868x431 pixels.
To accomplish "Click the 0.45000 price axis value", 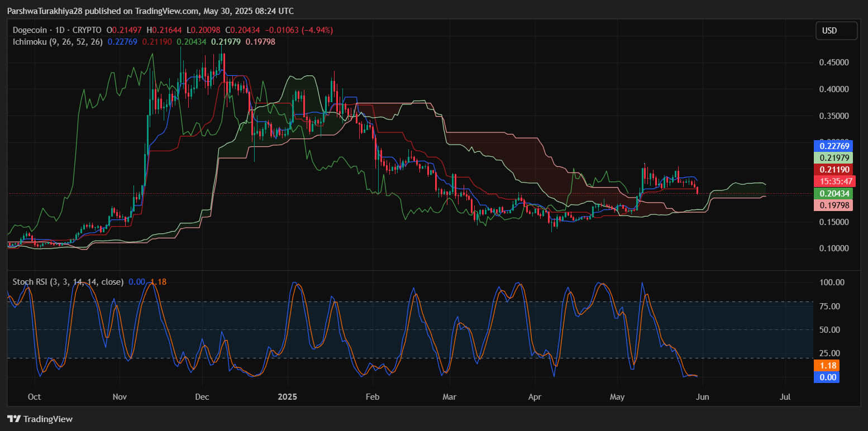I will coord(833,63).
